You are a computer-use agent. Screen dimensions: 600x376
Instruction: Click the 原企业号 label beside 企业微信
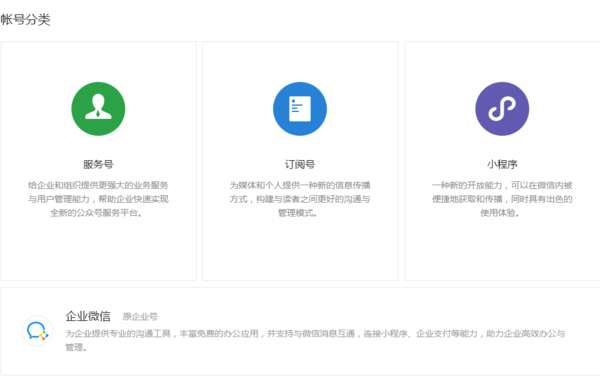pyautogui.click(x=140, y=317)
